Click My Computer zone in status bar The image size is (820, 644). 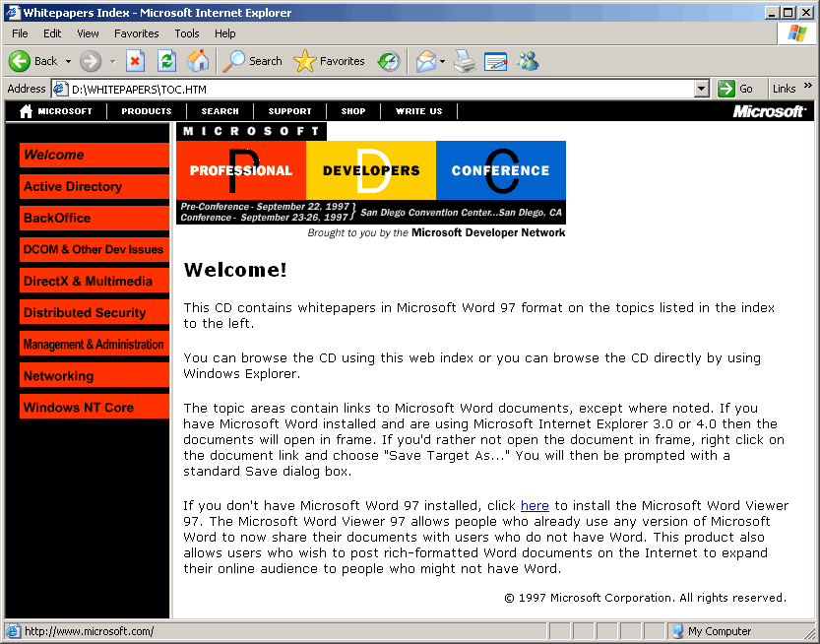tap(713, 631)
